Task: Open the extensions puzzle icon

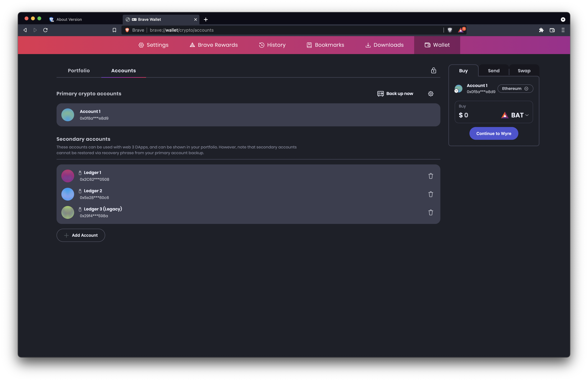Action: (541, 30)
